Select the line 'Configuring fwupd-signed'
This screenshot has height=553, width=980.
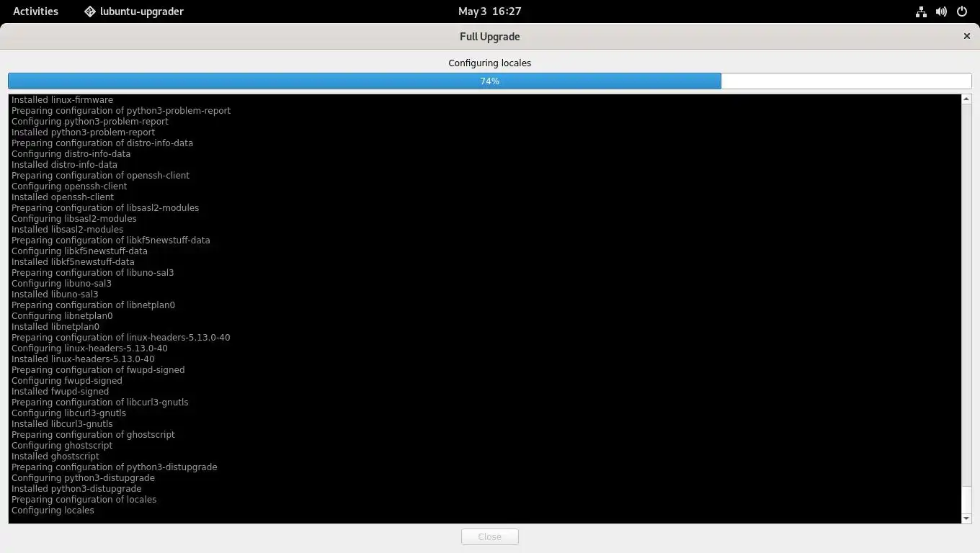67,381
